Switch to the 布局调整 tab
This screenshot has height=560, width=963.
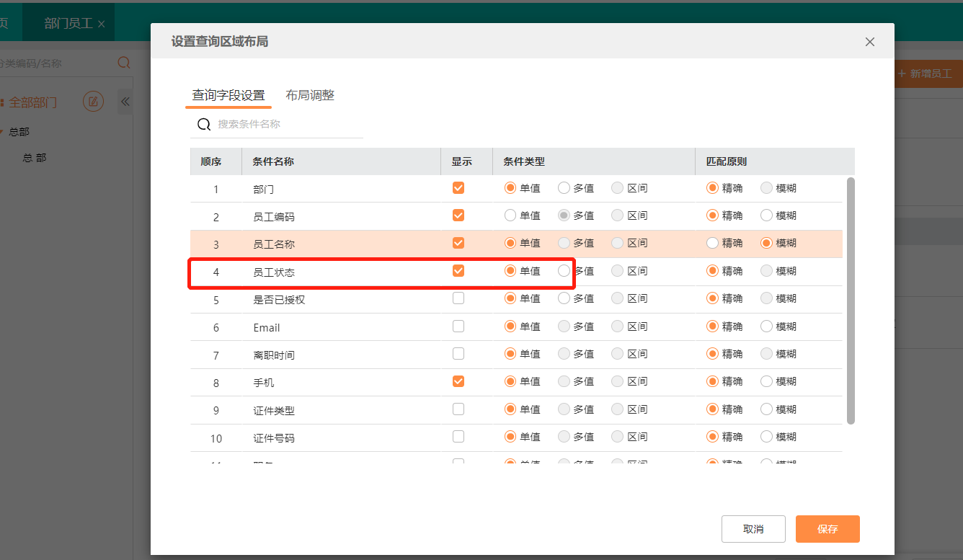(310, 95)
